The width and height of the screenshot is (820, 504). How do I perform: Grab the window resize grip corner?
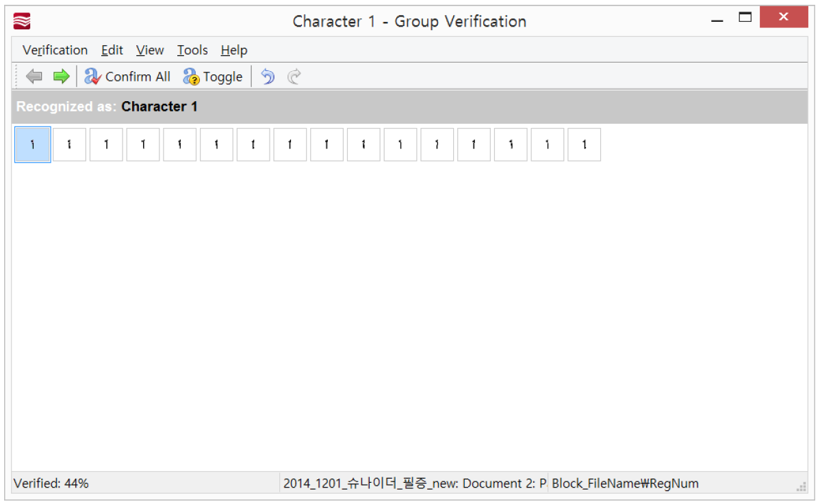pyautogui.click(x=801, y=488)
